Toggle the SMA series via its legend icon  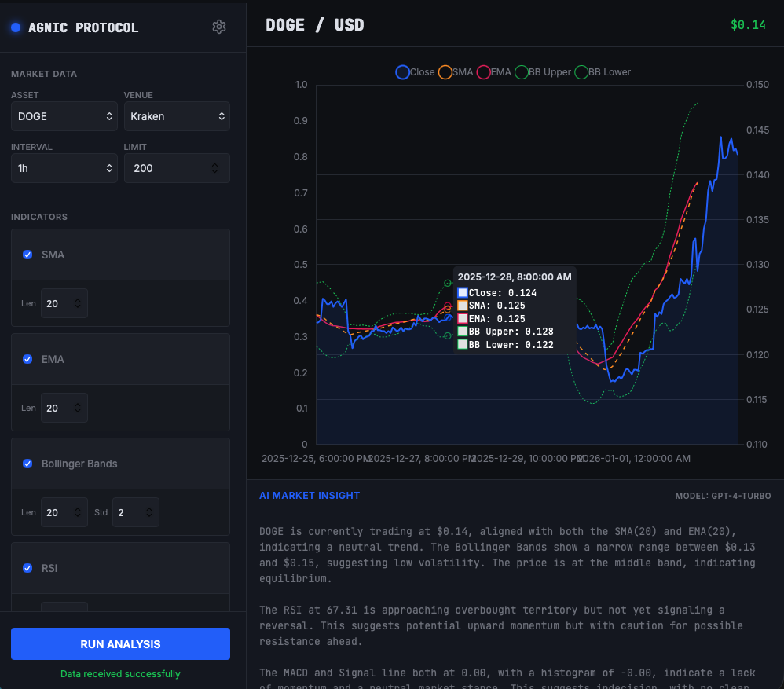click(445, 71)
